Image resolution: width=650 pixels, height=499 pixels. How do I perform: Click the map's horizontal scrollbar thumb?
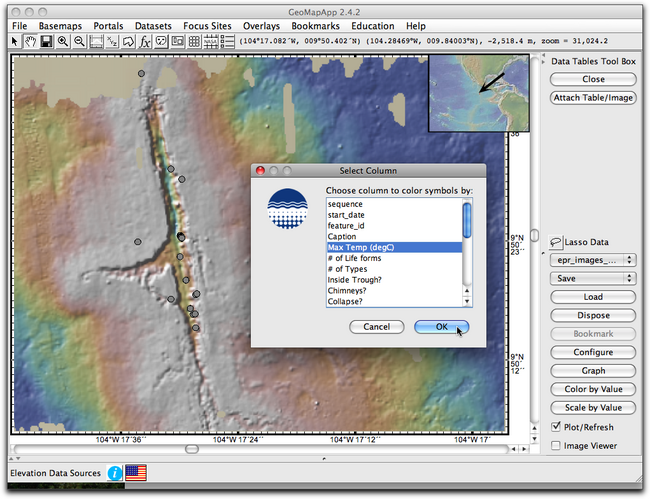(192, 450)
